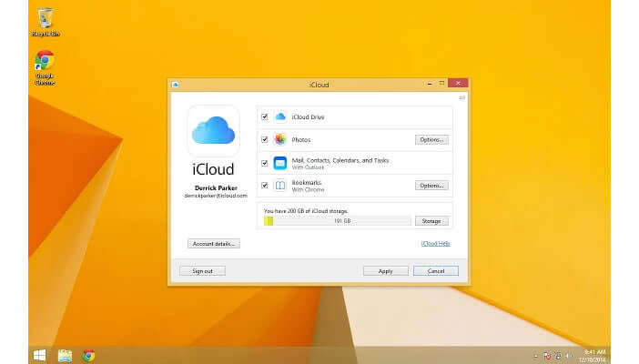Screen dimensions: 639x364
Task: Open Bookmarks Options button
Action: tap(431, 186)
